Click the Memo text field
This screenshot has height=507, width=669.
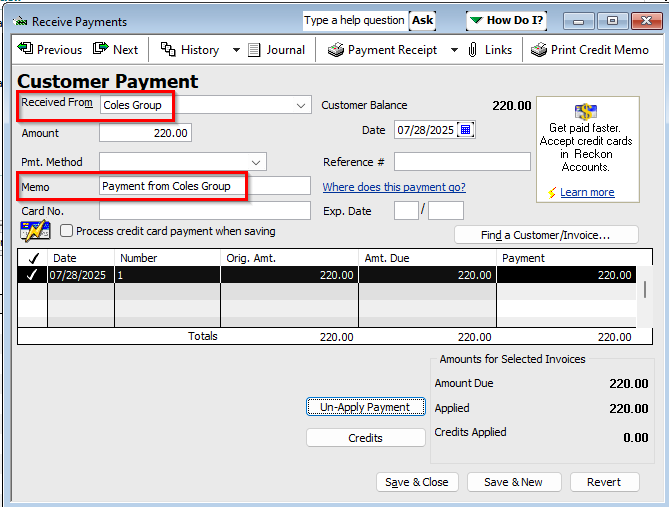click(205, 186)
